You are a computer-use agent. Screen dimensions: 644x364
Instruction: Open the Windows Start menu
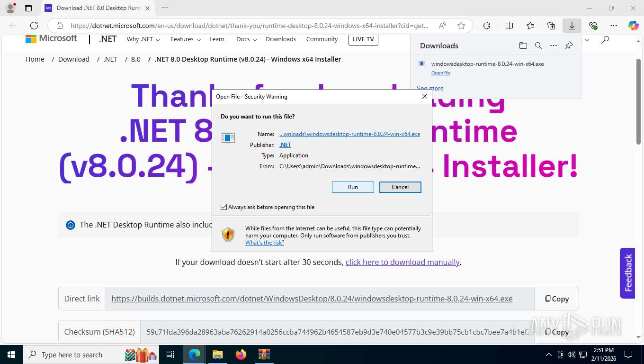tap(11, 355)
